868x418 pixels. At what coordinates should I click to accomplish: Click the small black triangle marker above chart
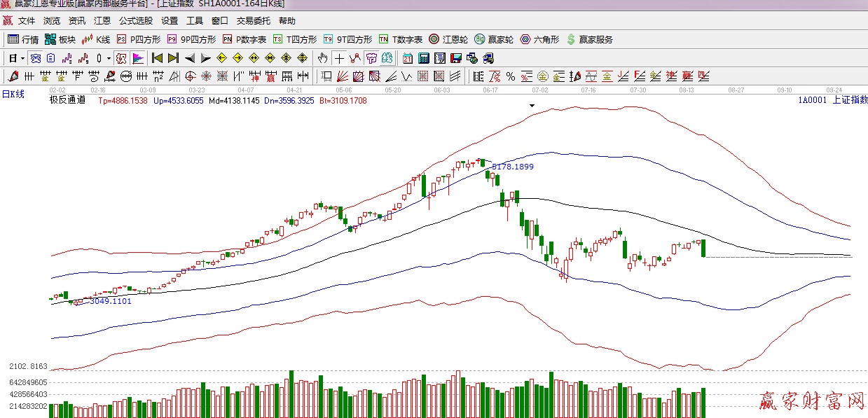pyautogui.click(x=532, y=106)
